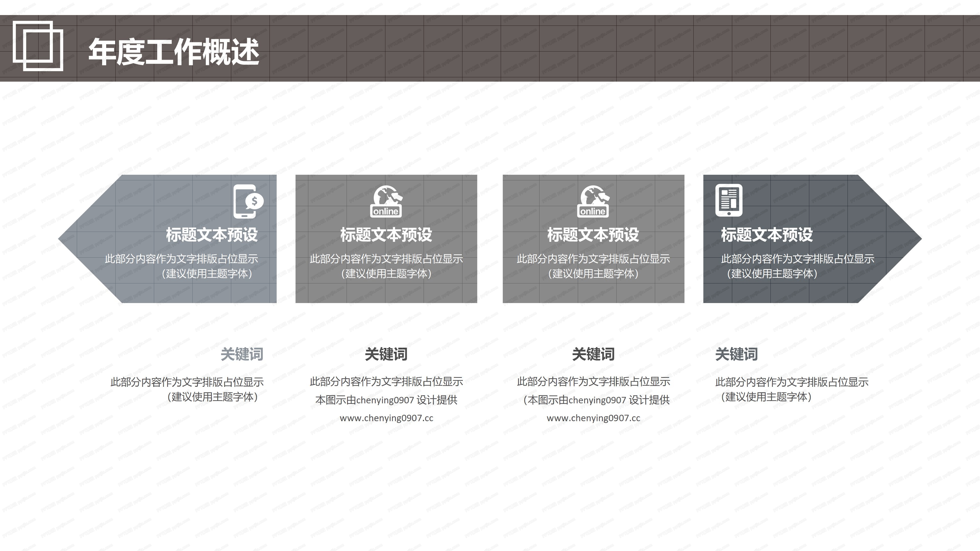Select 本图示由chenying0907 设计提供 line without parenthesis
The image size is (980, 551).
pyautogui.click(x=386, y=400)
